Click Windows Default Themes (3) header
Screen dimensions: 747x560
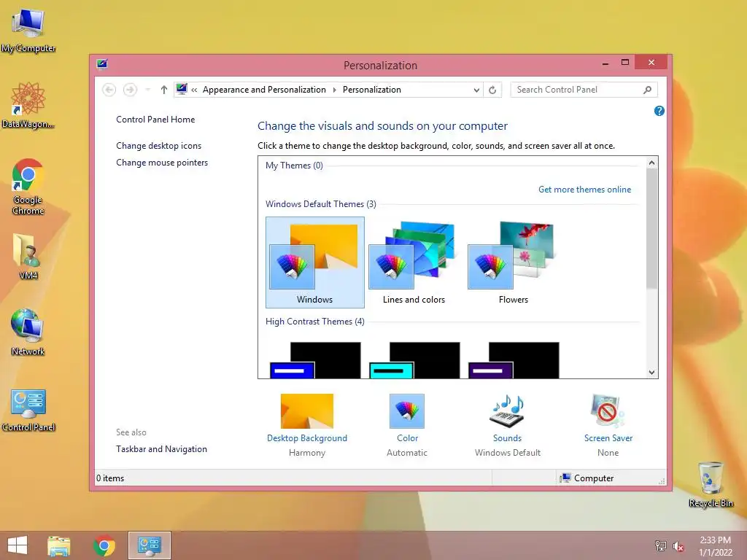coord(321,204)
